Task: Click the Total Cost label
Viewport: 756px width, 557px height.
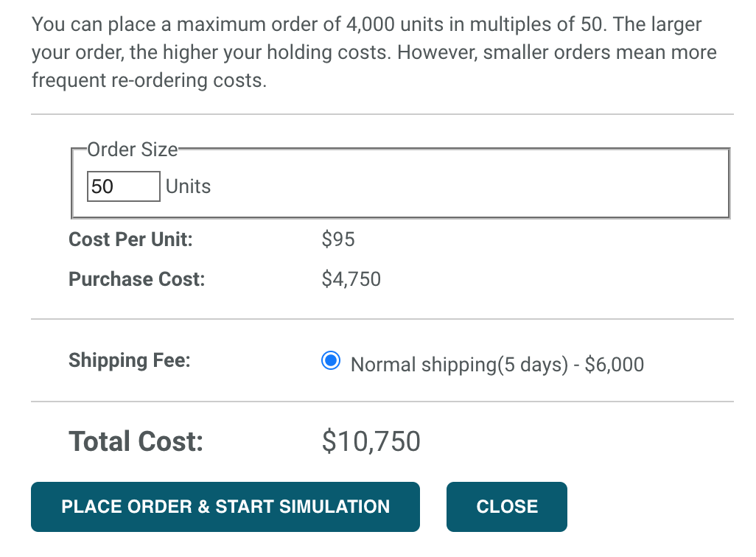Action: point(136,441)
